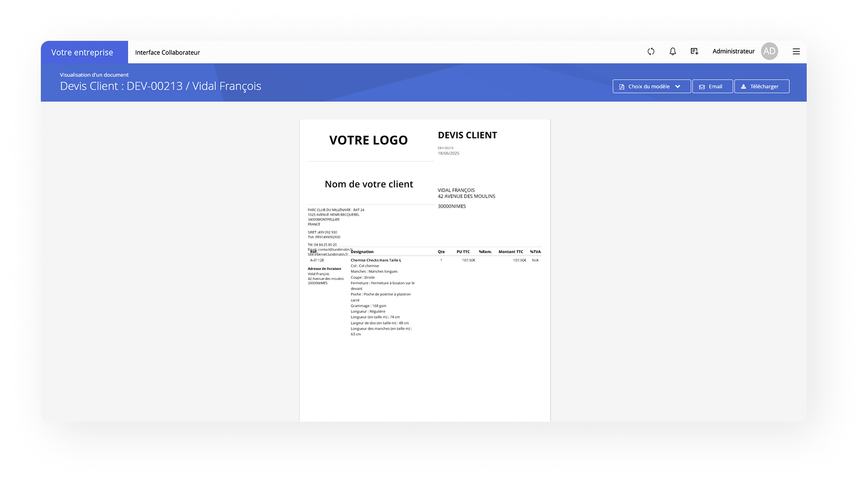Click the Designation column header
Viewport: 868px width, 483px height.
362,252
